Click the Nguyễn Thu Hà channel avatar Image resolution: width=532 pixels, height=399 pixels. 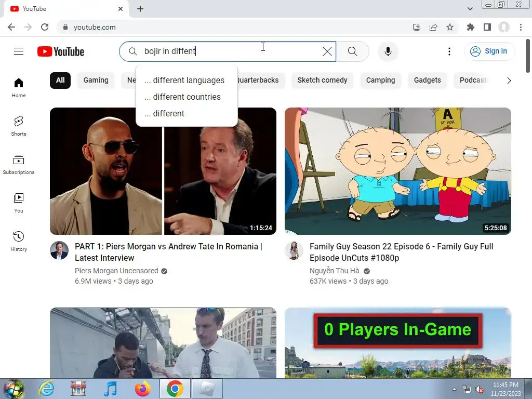tap(294, 251)
